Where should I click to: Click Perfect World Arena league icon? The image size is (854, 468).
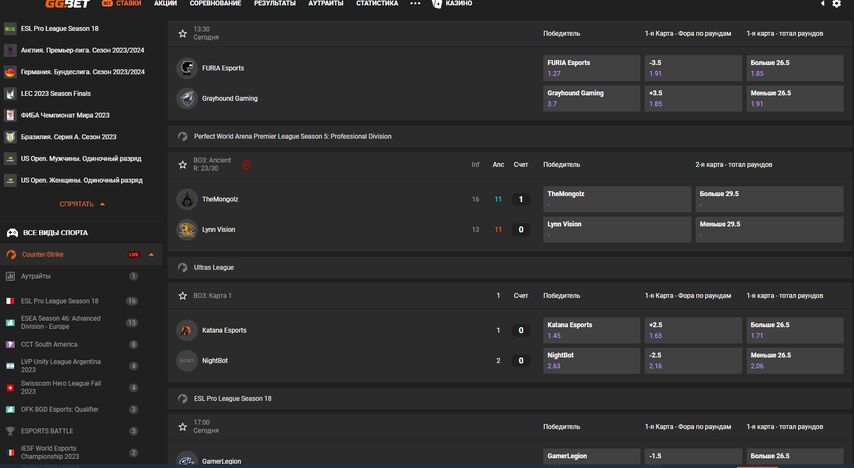click(x=182, y=137)
